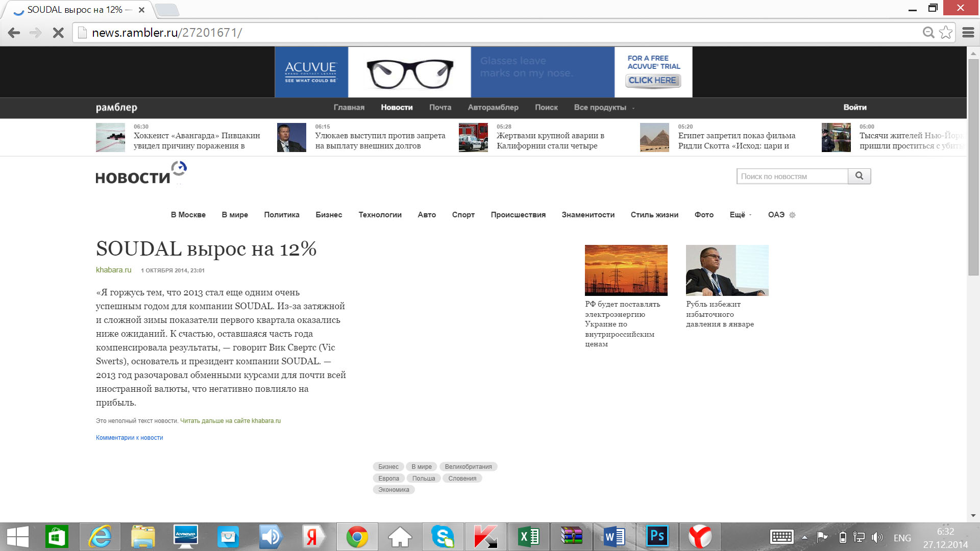Click the Польша tag
Image resolution: width=980 pixels, height=551 pixels.
click(x=424, y=479)
